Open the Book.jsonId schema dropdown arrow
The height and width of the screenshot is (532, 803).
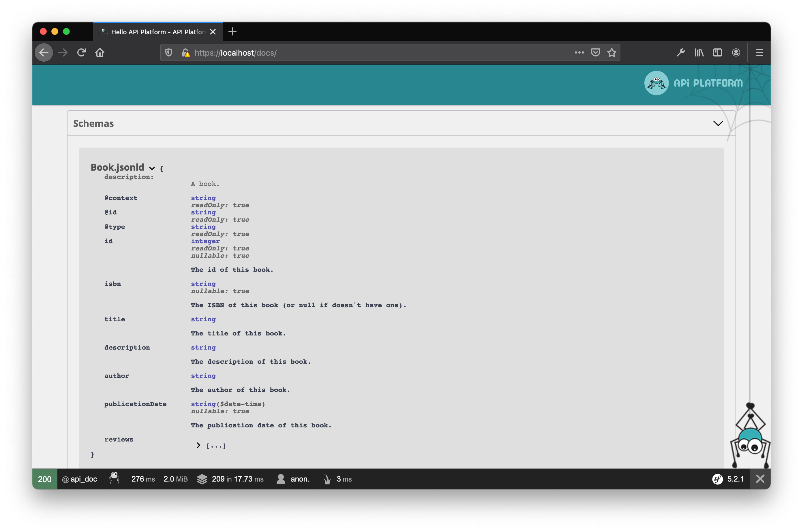point(152,168)
